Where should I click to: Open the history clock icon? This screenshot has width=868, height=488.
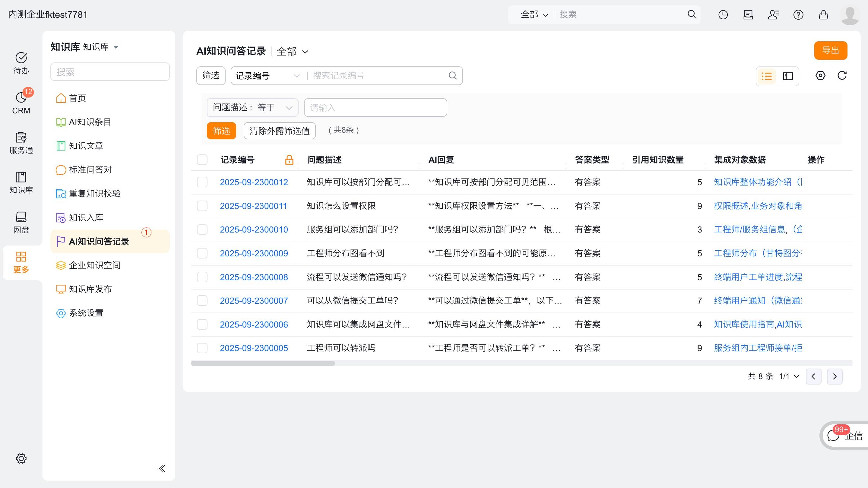[x=723, y=14]
